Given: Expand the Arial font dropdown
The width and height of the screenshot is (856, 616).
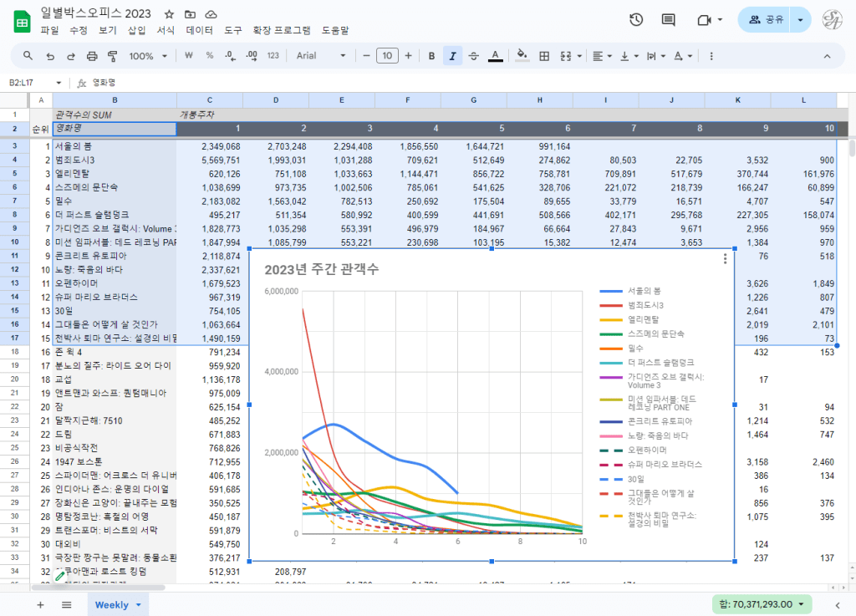Looking at the screenshot, I should pos(321,56).
